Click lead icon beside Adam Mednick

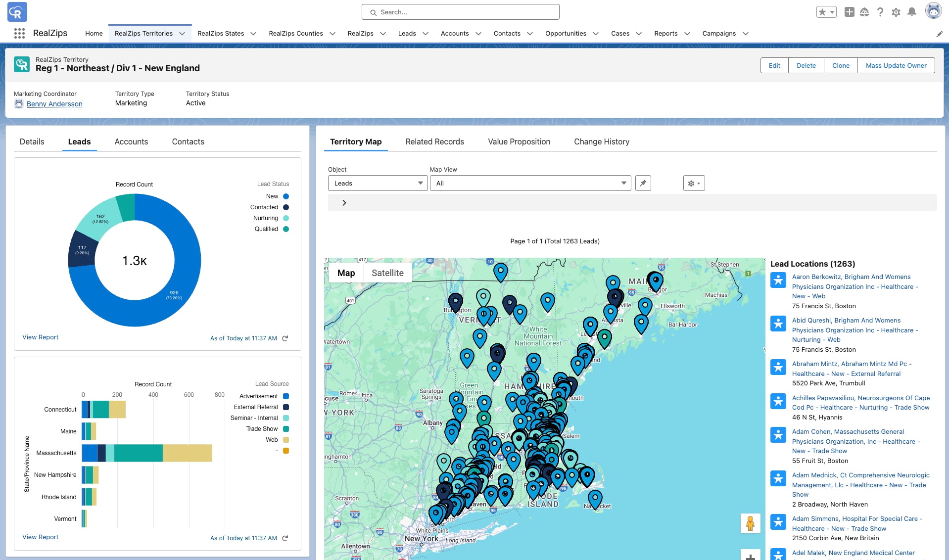pos(778,478)
